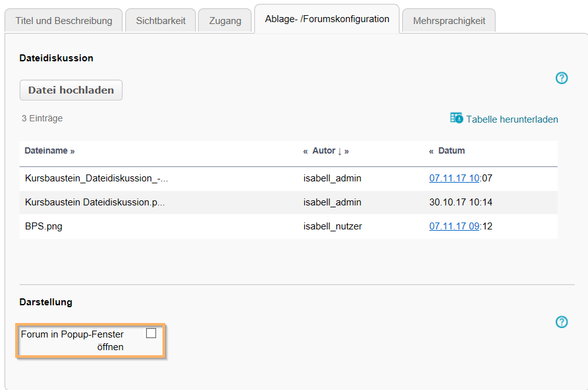The image size is (588, 390).
Task: Click the Datei hochladen button
Action: tap(71, 90)
